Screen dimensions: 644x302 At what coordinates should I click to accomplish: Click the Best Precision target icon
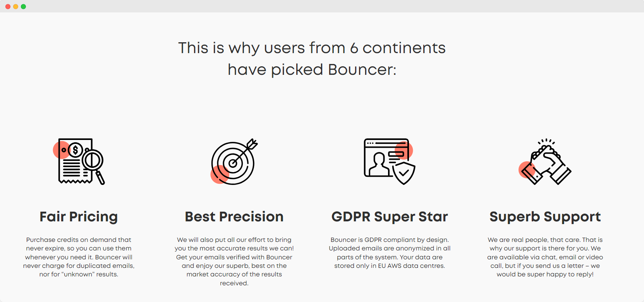(233, 163)
